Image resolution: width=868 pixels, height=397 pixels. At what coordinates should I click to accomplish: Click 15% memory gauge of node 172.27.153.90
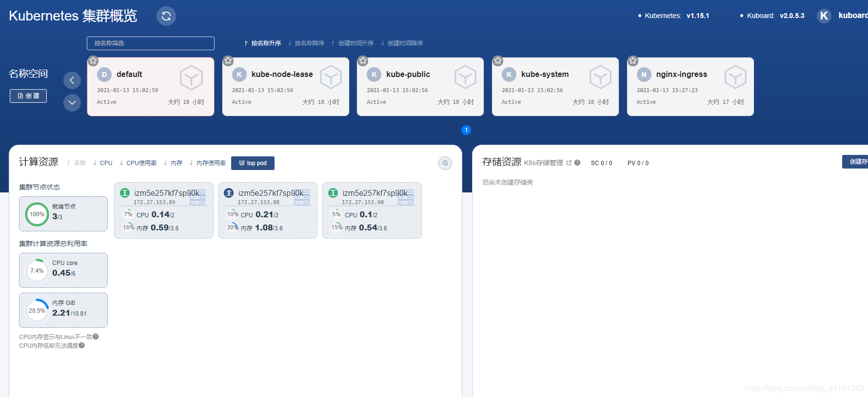(x=336, y=227)
